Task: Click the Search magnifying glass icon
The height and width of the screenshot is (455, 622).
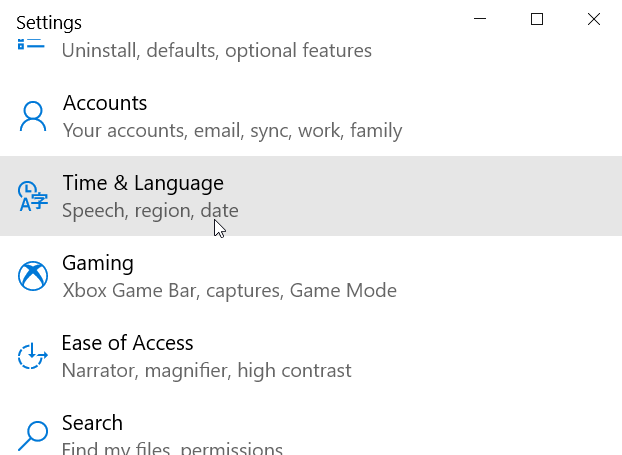Action: point(33,436)
